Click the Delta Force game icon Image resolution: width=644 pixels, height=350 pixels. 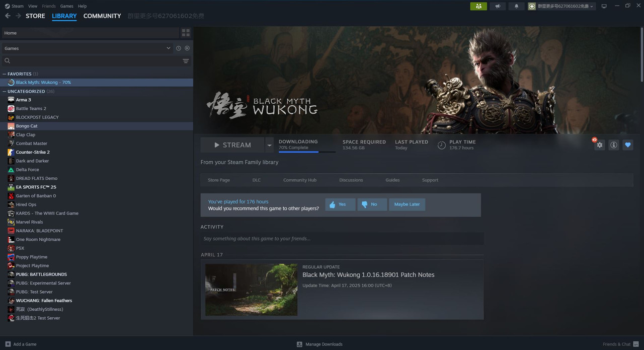coord(11,170)
